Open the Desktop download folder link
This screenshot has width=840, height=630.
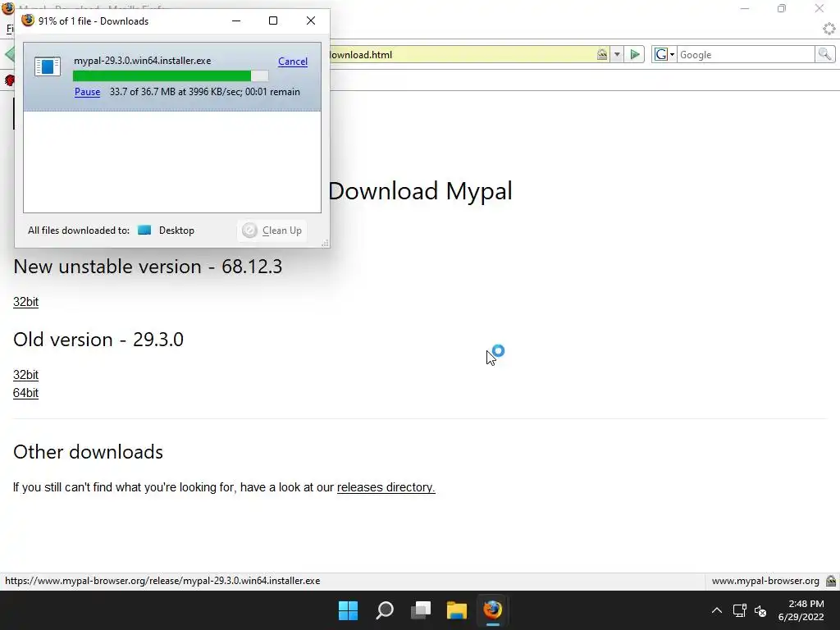[x=176, y=231]
